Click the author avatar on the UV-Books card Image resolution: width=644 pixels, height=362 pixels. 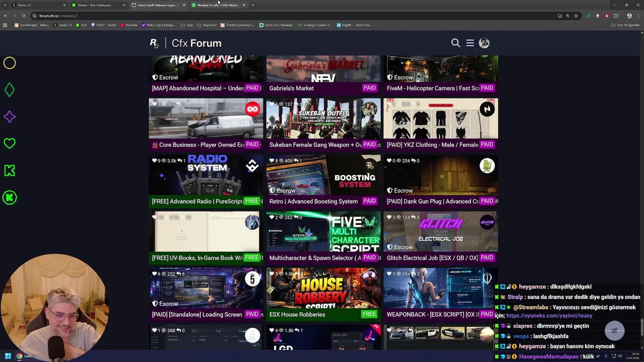click(252, 222)
